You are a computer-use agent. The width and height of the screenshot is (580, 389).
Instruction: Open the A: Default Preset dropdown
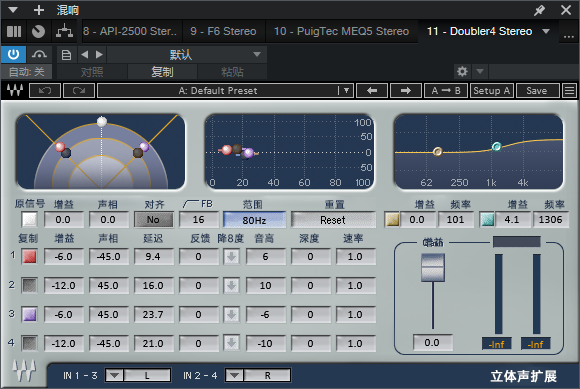click(x=225, y=91)
